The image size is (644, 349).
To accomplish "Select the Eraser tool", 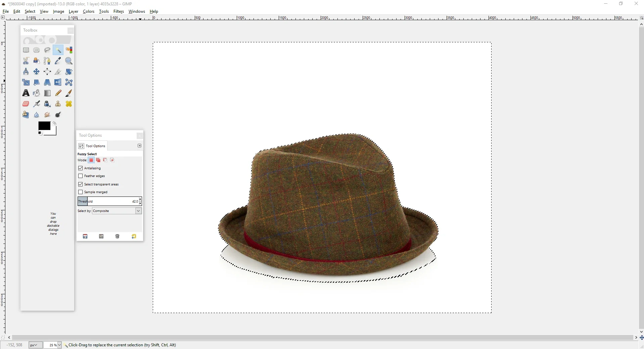I will 26,104.
